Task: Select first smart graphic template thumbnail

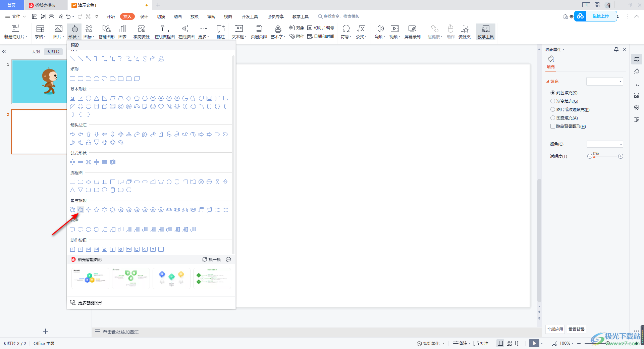Action: click(x=90, y=278)
